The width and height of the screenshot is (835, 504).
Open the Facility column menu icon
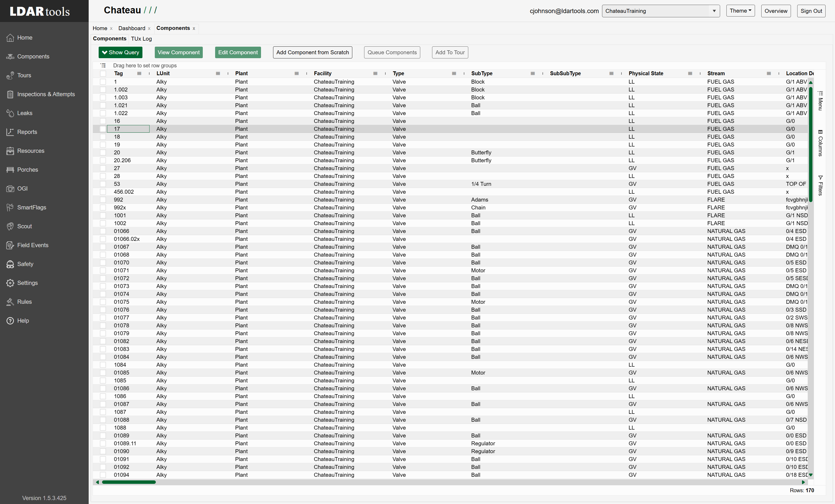[x=375, y=73]
